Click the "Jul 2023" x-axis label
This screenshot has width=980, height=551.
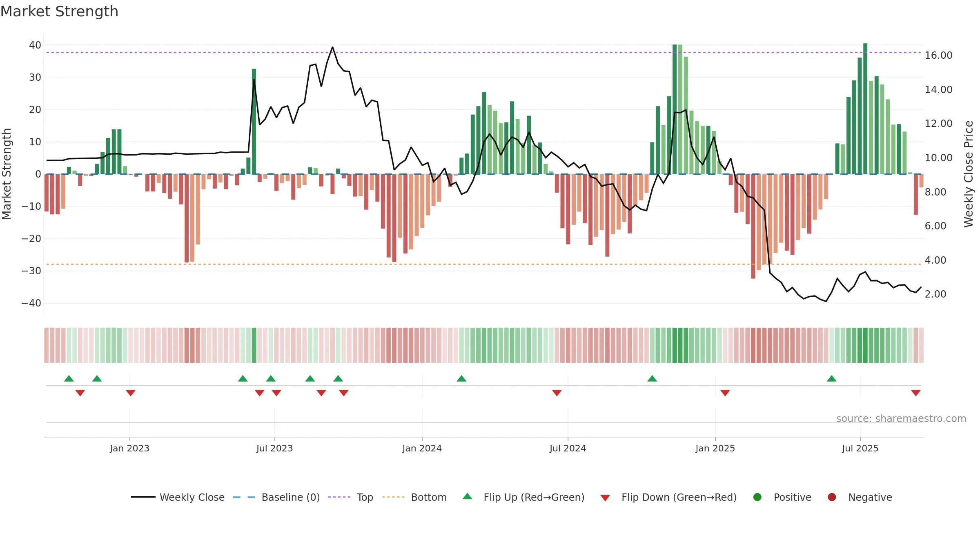(275, 448)
